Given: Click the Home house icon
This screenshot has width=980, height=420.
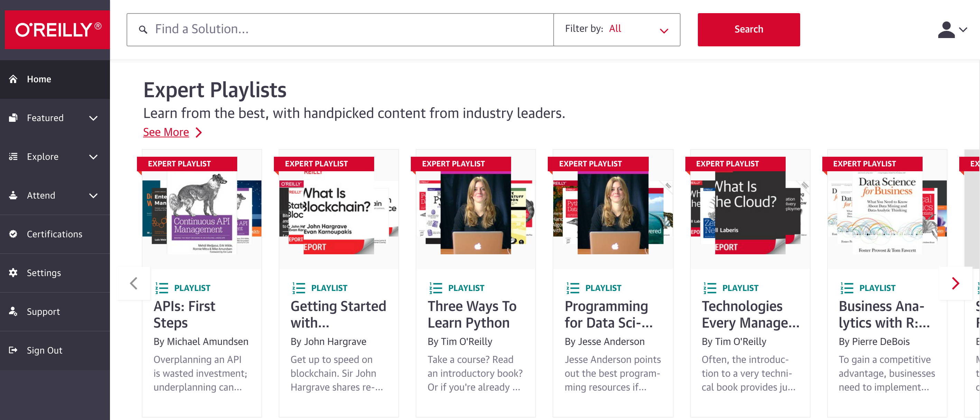Looking at the screenshot, I should click(x=13, y=79).
